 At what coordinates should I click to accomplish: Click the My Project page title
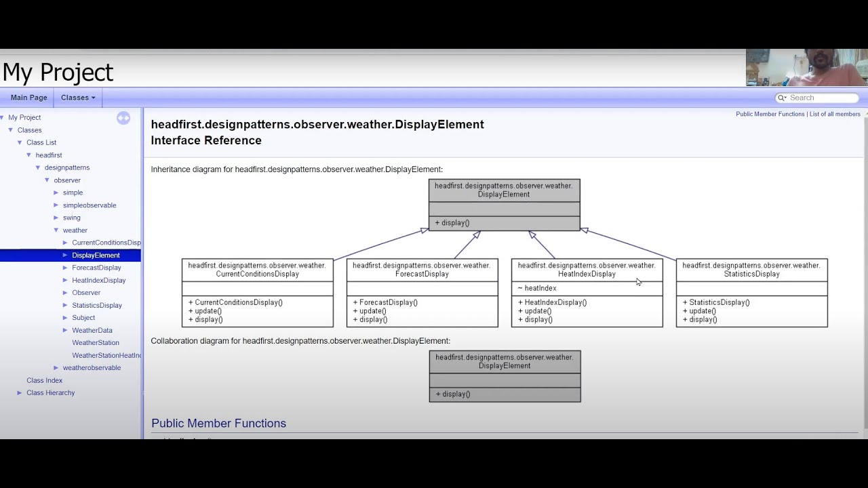coord(58,72)
